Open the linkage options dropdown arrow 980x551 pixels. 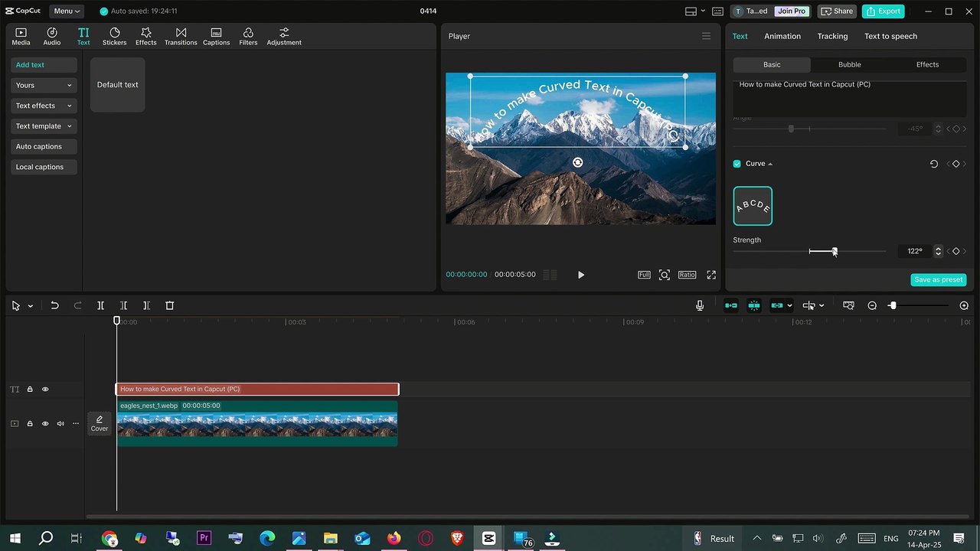[789, 306]
